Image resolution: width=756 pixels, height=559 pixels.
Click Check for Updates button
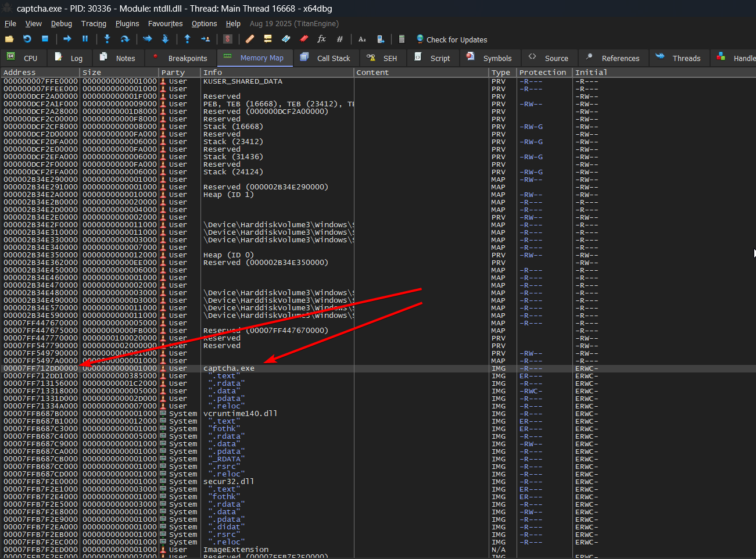tap(452, 40)
